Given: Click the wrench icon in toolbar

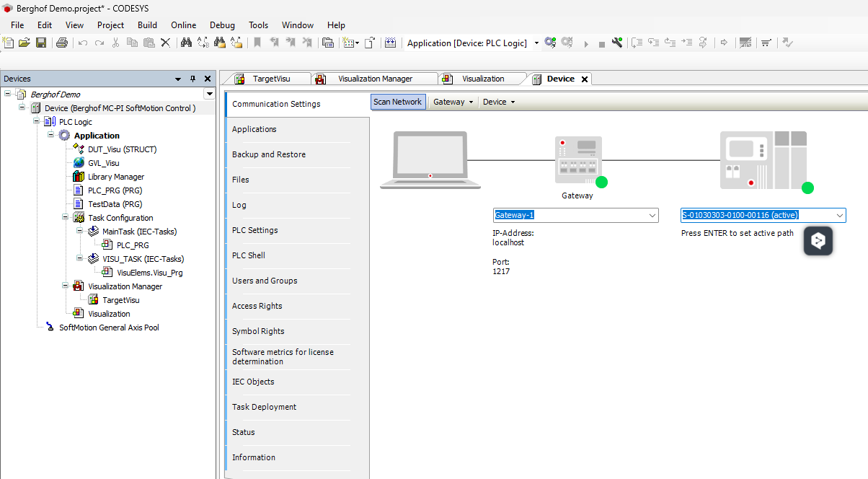Looking at the screenshot, I should point(617,43).
